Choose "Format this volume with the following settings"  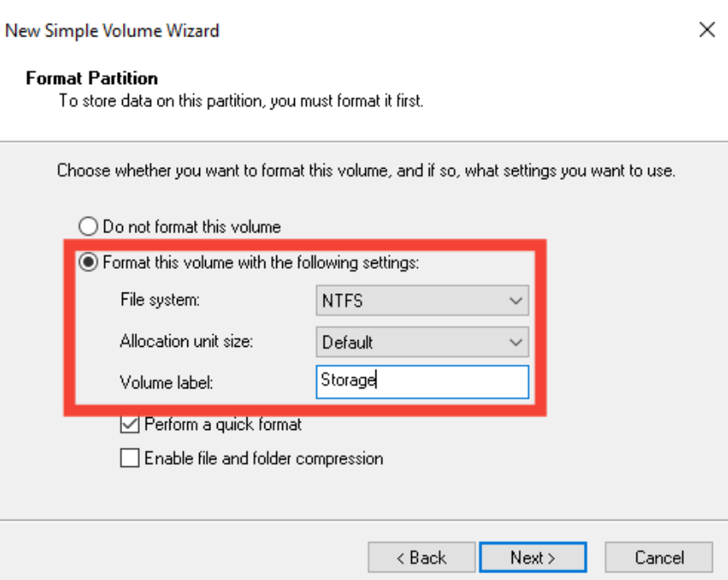click(x=88, y=264)
